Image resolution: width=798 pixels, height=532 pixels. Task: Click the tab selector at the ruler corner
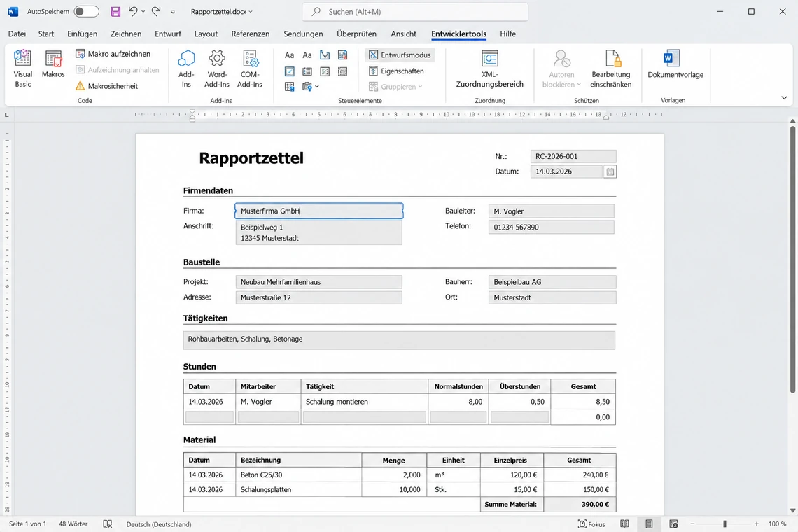click(x=6, y=115)
